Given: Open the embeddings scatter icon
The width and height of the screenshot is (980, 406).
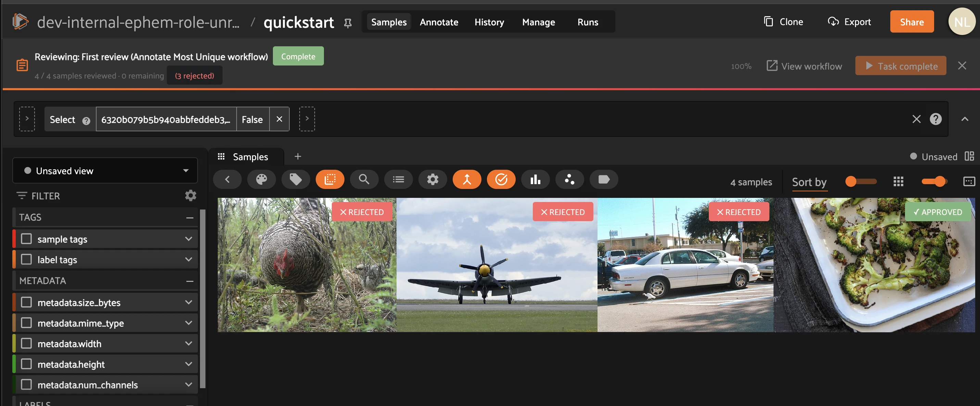Looking at the screenshot, I should pyautogui.click(x=569, y=179).
